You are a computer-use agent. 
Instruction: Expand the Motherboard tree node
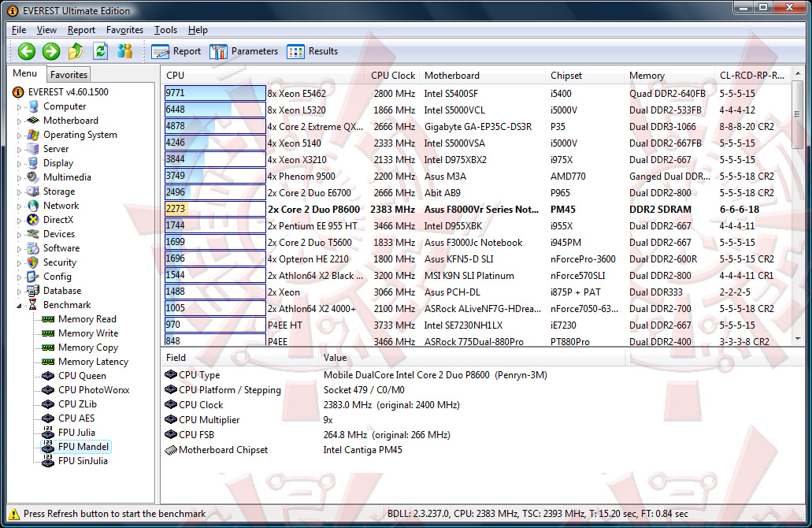19,121
